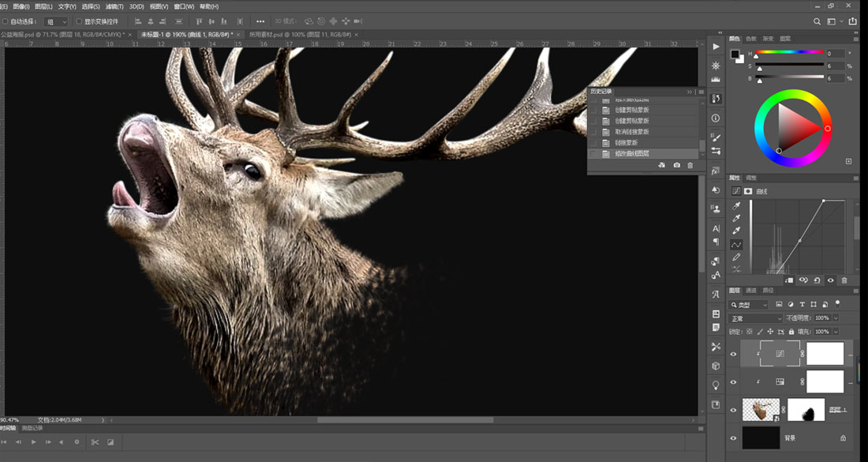The image size is (868, 462).
Task: Select the 修改曲线图层 history state
Action: pos(631,153)
